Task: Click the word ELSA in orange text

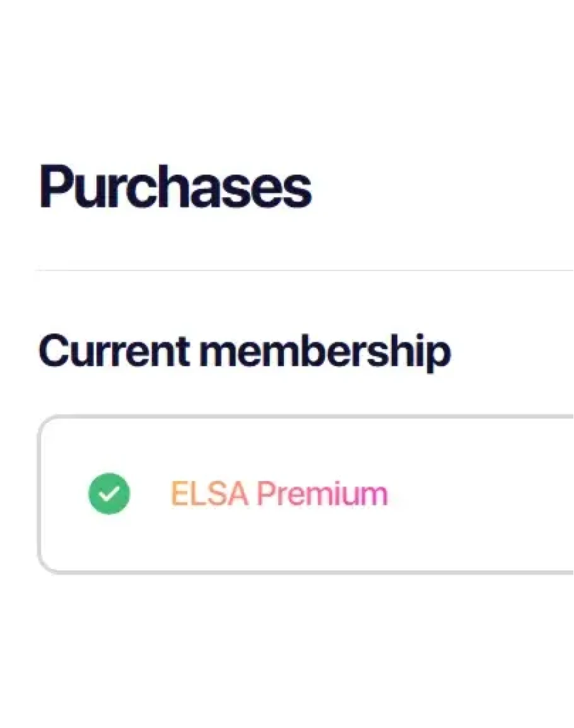Action: [x=209, y=494]
